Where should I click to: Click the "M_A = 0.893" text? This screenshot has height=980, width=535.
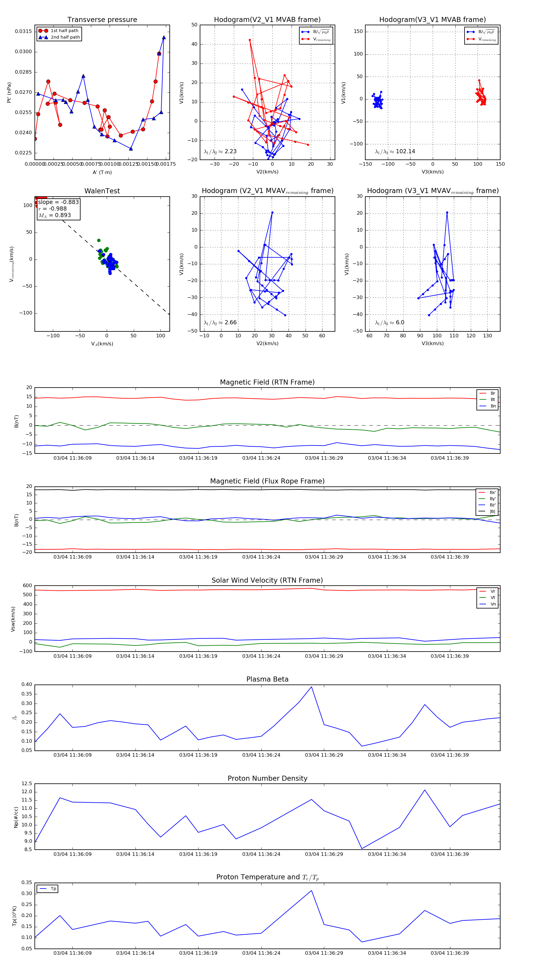pos(54,215)
